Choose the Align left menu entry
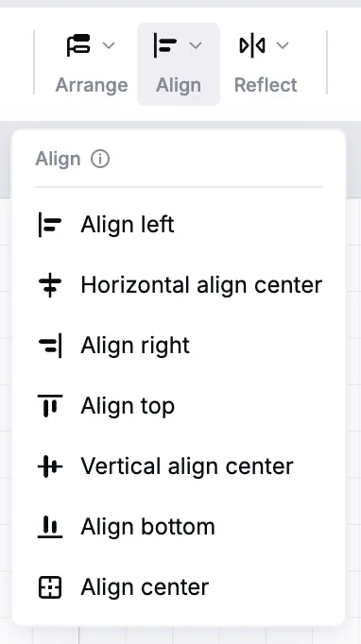The width and height of the screenshot is (361, 644). tap(179, 225)
